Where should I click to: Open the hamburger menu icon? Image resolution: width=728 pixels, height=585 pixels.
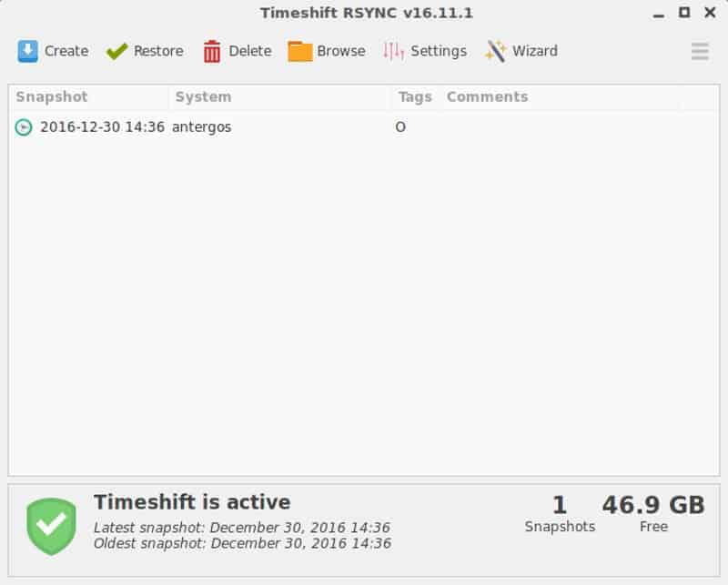click(700, 51)
